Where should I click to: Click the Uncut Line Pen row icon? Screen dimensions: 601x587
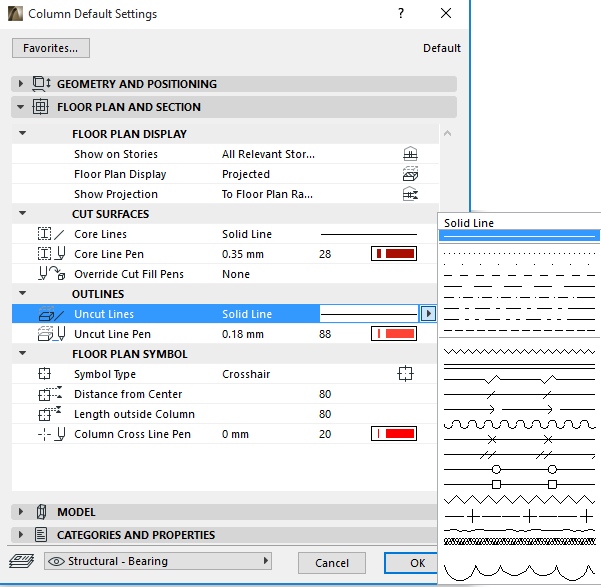click(x=51, y=334)
